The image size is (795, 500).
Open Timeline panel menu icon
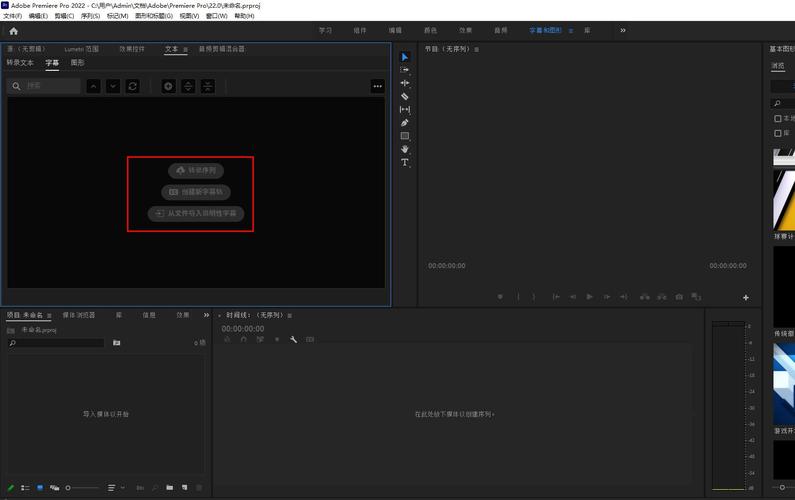[x=290, y=316]
